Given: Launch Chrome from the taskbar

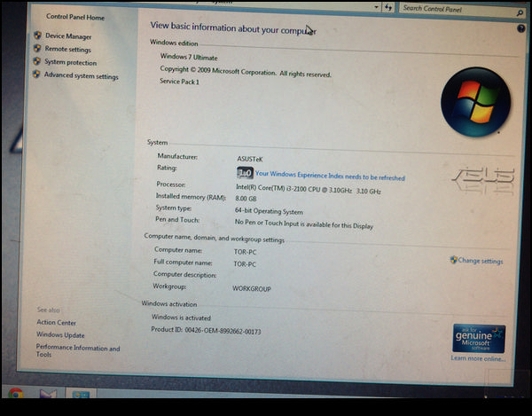Looking at the screenshot, I should point(16,393).
